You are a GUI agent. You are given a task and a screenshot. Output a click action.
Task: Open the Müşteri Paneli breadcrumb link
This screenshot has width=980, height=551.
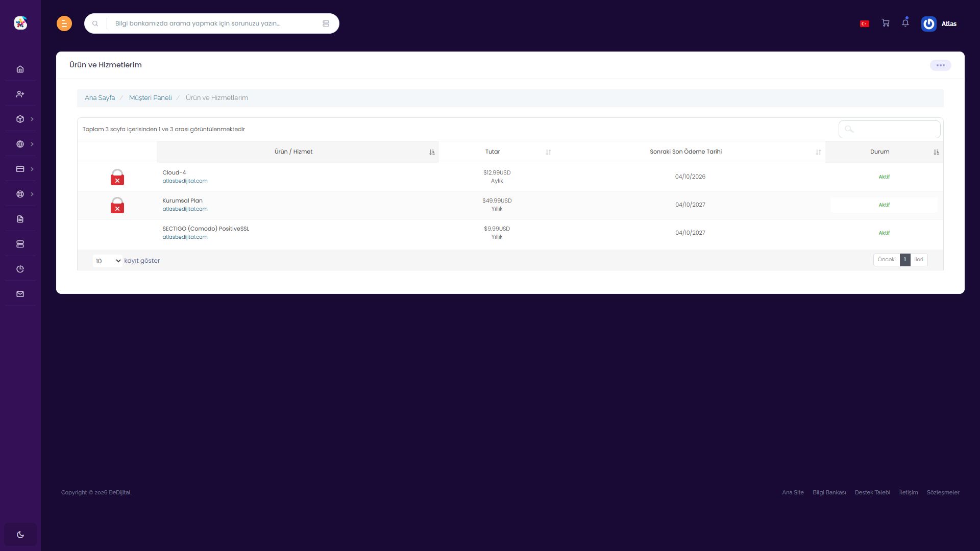pos(150,98)
